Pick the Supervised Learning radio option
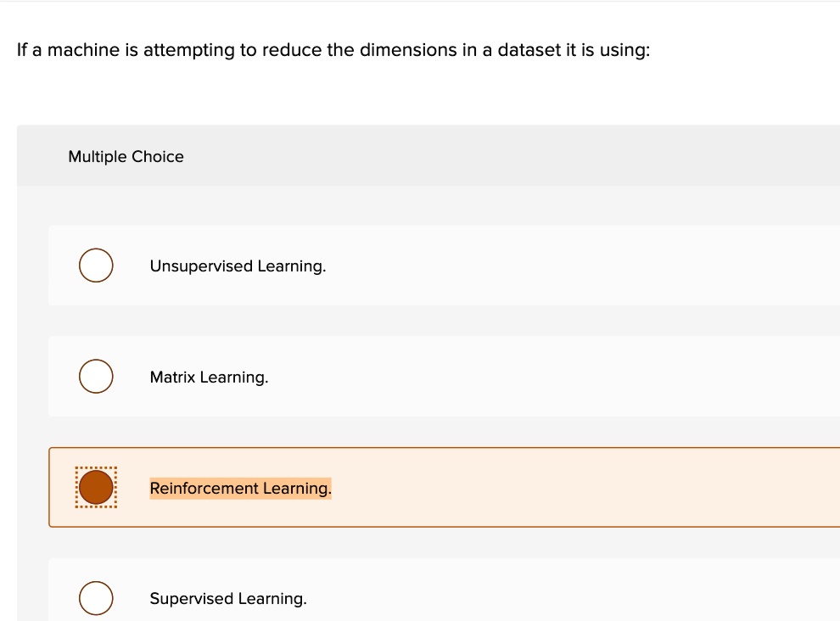This screenshot has height=621, width=840. pyautogui.click(x=96, y=598)
